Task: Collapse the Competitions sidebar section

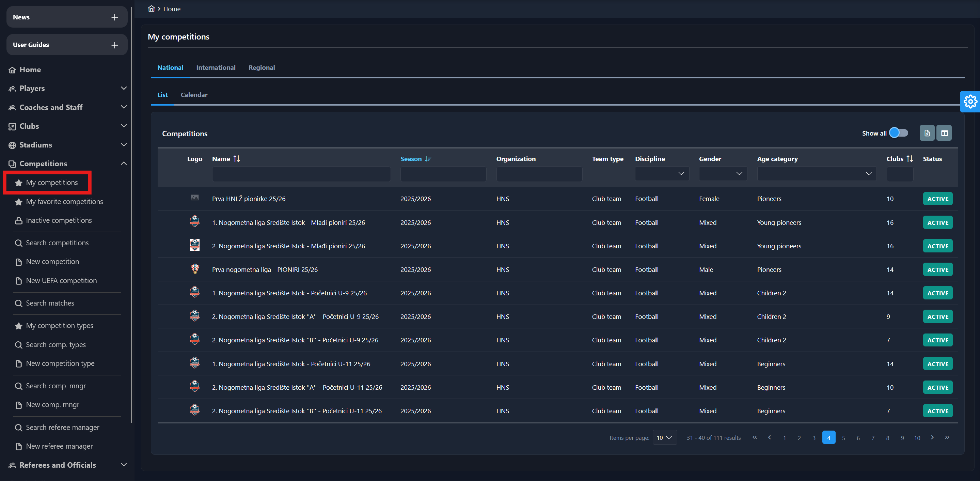Action: click(123, 163)
